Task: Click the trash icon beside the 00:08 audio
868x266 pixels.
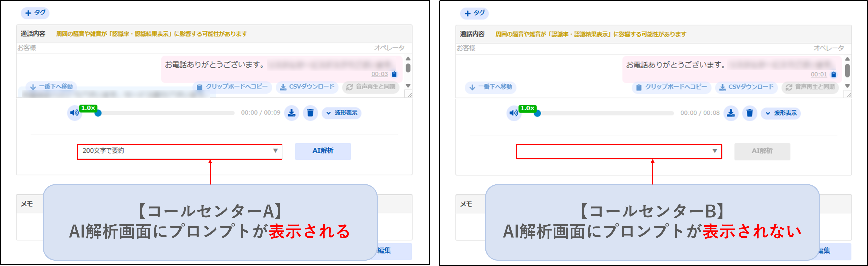Action: pyautogui.click(x=750, y=113)
